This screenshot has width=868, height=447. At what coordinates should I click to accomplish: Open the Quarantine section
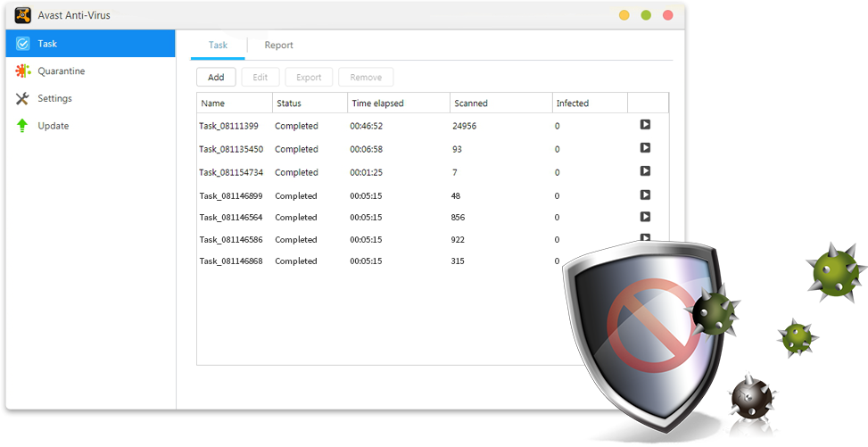point(90,70)
